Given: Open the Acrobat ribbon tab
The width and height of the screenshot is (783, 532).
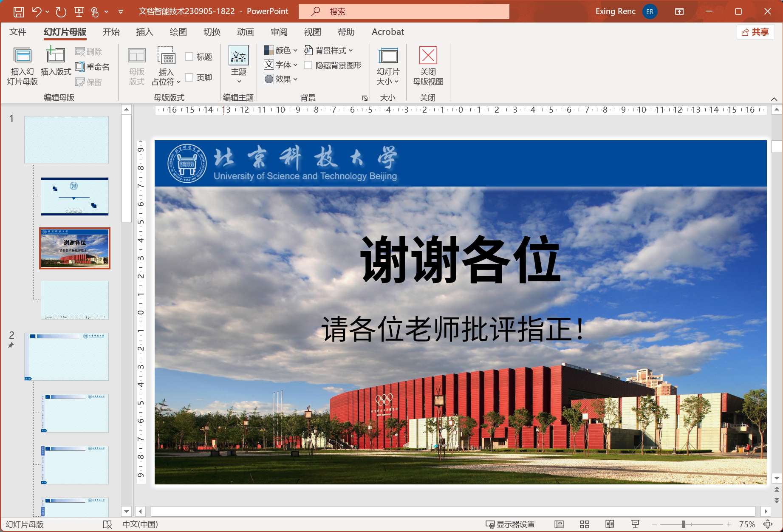Looking at the screenshot, I should click(387, 31).
